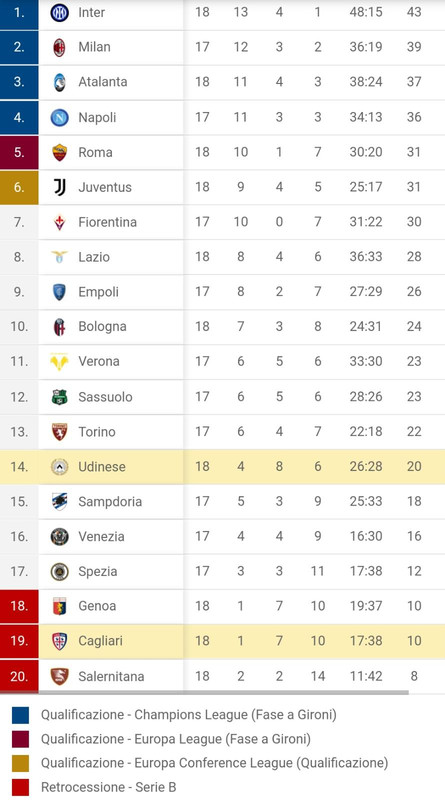Click the gold Conference League legend swatch
445x800 pixels.
click(x=20, y=763)
